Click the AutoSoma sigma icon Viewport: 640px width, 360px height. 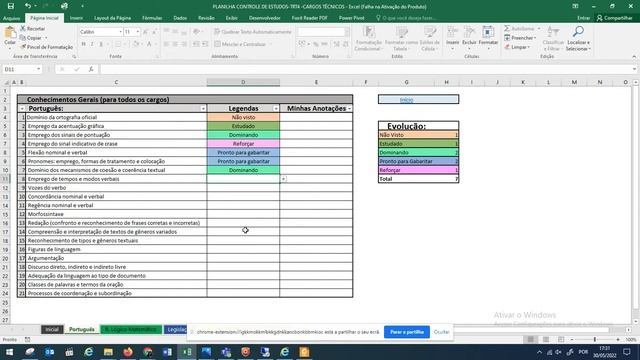[507, 29]
